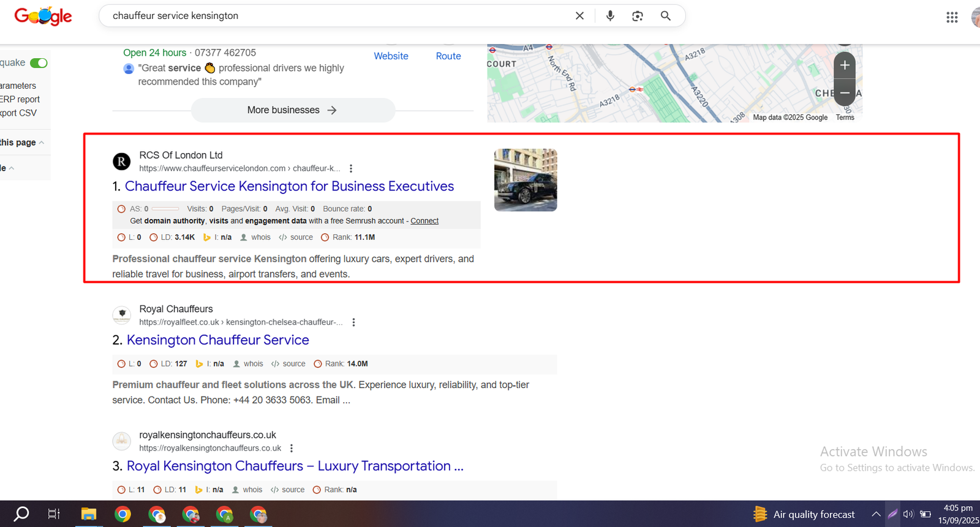
Task: Start a voice search with microphone
Action: coord(610,16)
